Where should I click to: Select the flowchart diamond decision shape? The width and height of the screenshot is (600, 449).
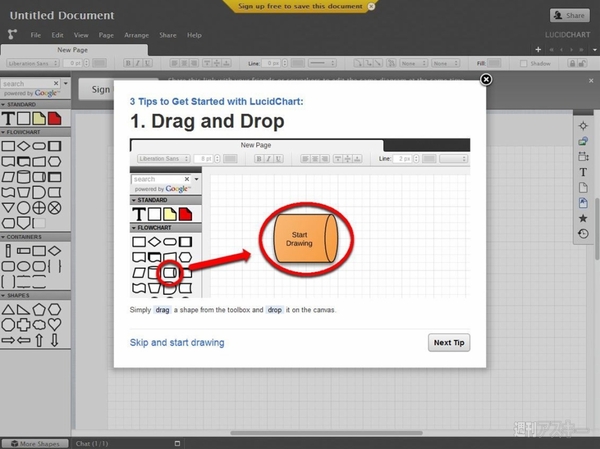coord(23,146)
